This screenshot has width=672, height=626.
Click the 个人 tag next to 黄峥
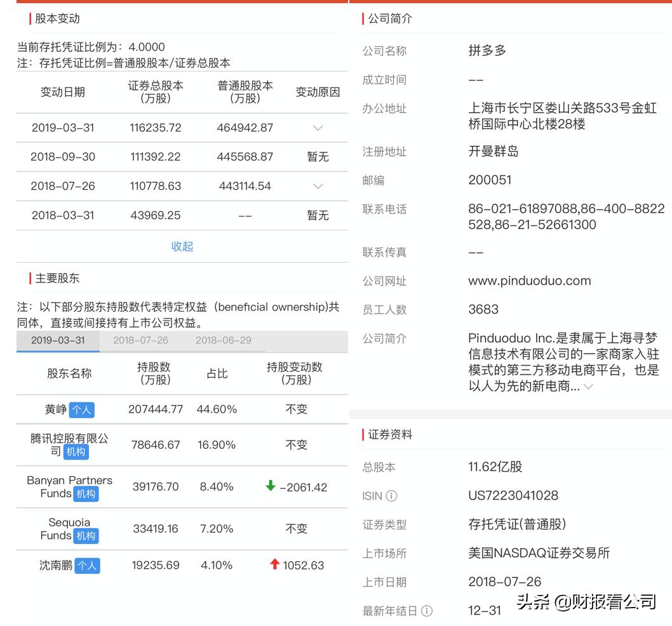(81, 410)
